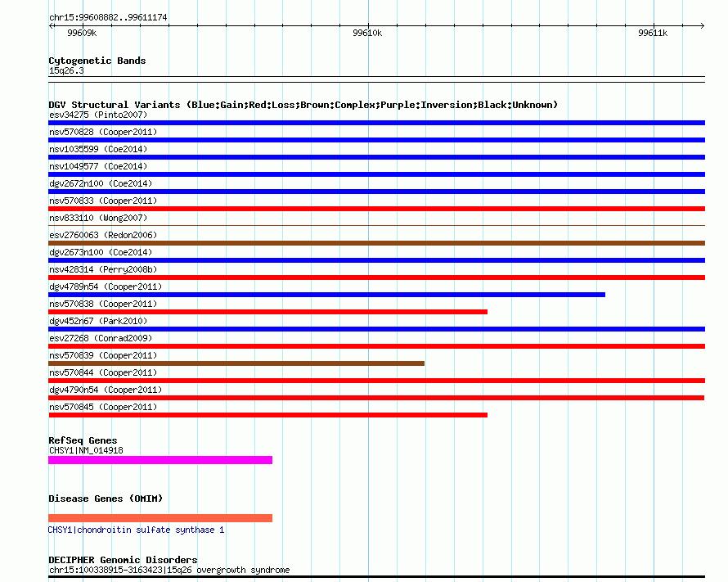Open variant nsv570839 (Cooper2011) label
This screenshot has width=728, height=582.
(x=103, y=355)
